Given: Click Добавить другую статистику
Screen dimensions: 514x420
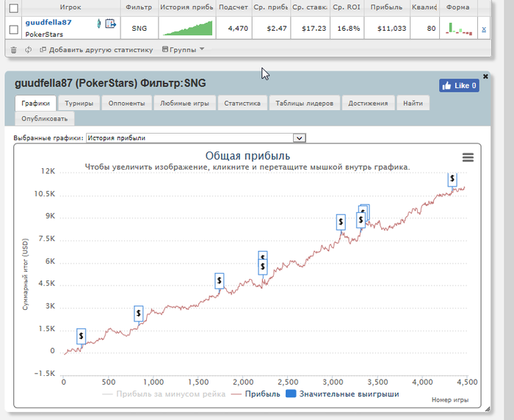Looking at the screenshot, I should (x=96, y=50).
